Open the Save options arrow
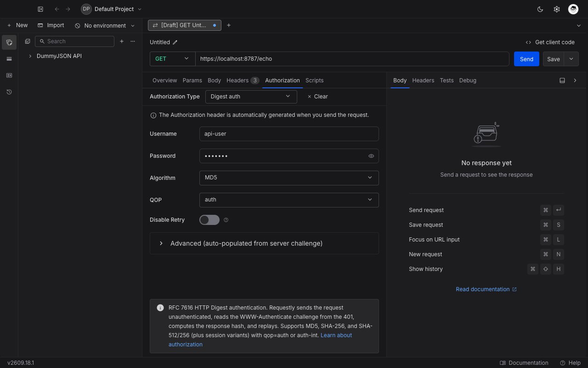Viewport: 588px width, 368px height. [571, 59]
